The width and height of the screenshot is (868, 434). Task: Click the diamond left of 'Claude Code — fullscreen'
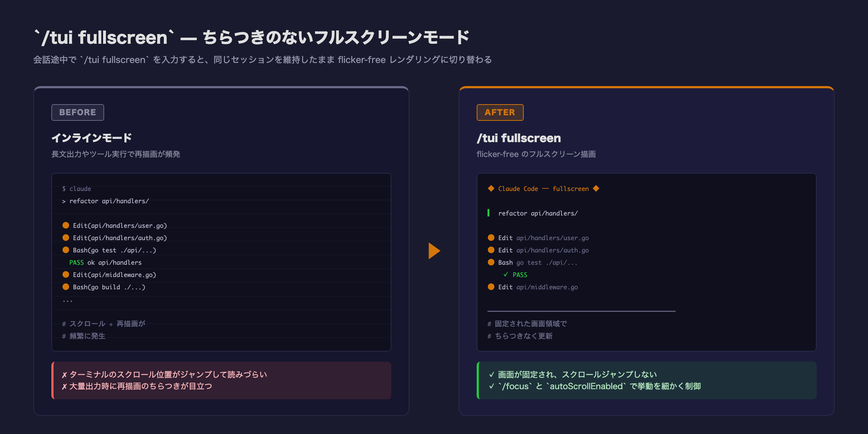[x=491, y=188]
